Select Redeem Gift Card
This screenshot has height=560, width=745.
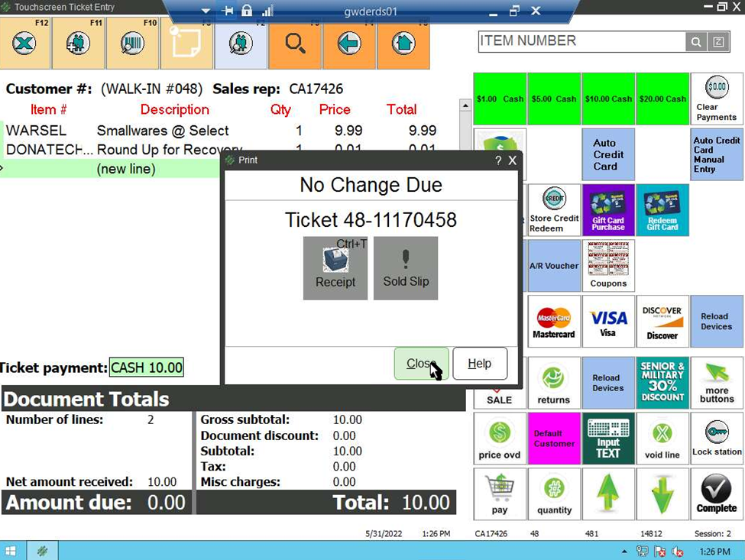(662, 209)
